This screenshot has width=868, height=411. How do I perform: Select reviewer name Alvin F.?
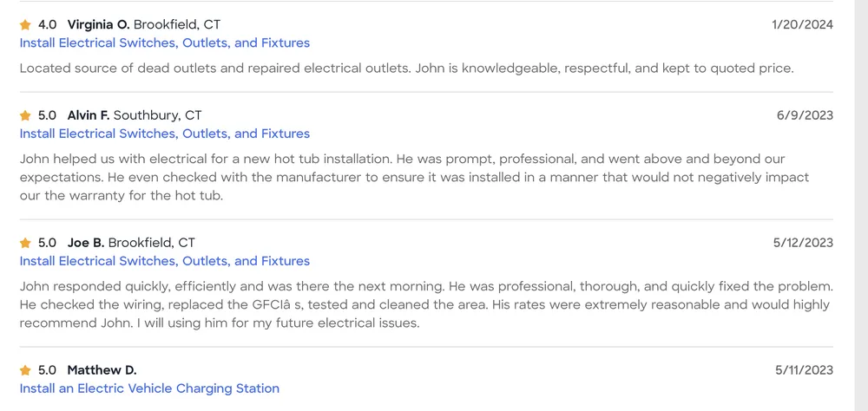tap(88, 115)
